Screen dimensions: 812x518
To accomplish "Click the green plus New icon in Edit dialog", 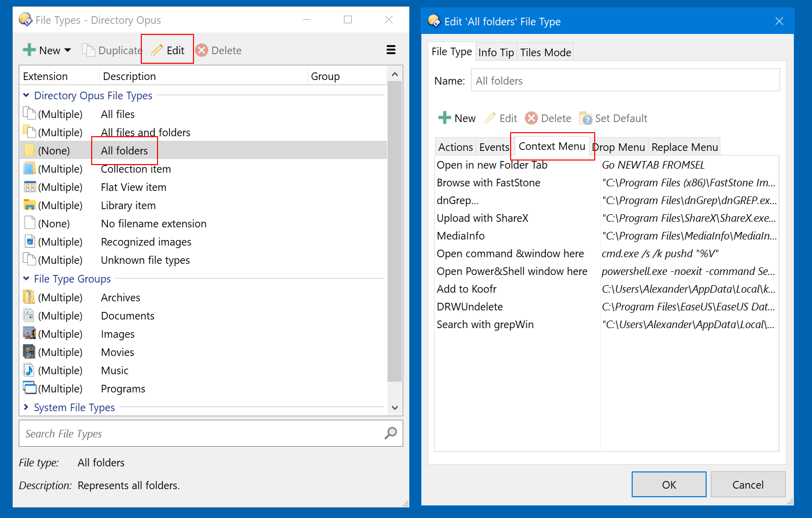I will point(445,118).
